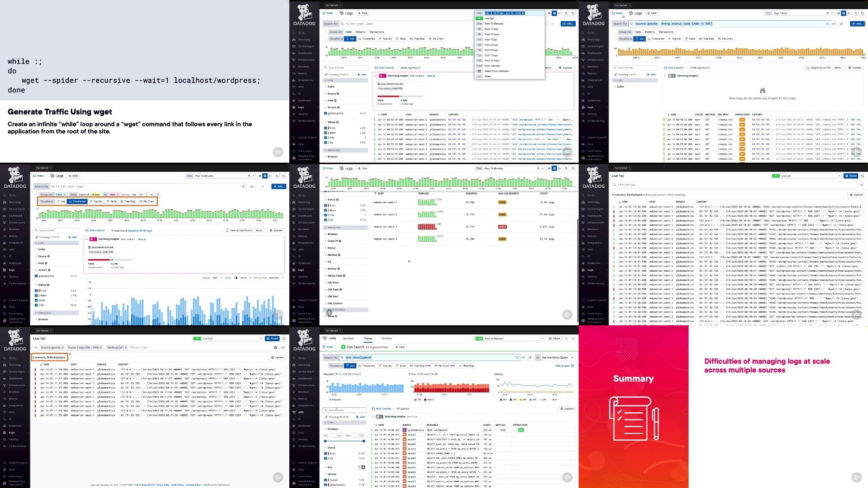Click Duration slider minimum handle in APM screenshot
The width and height of the screenshot is (868, 488).
[x=325, y=441]
